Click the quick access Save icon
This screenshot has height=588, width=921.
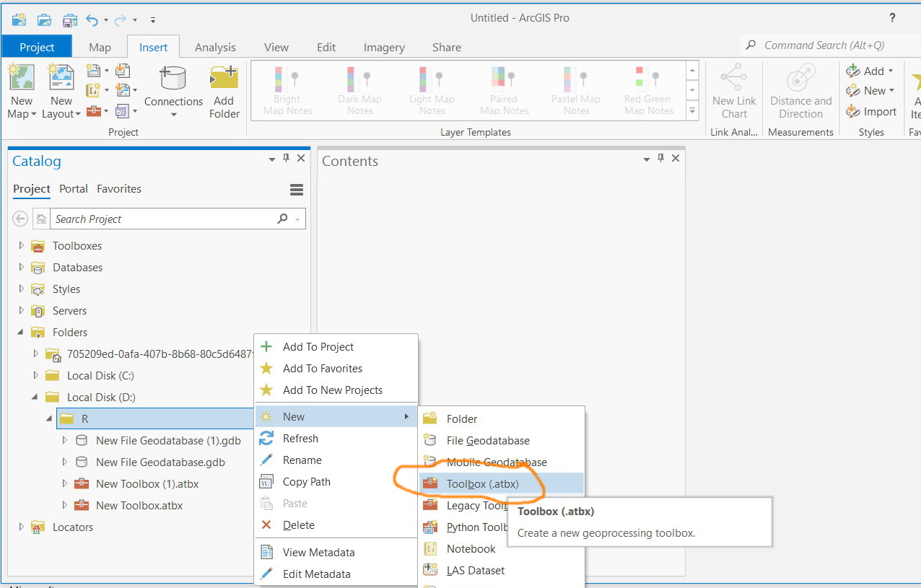pos(69,19)
